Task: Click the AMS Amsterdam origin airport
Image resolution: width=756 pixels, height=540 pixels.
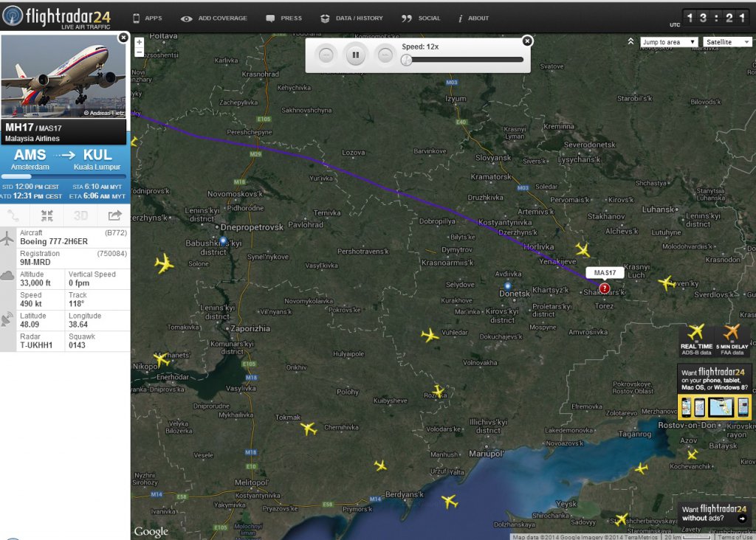Action: [x=30, y=159]
